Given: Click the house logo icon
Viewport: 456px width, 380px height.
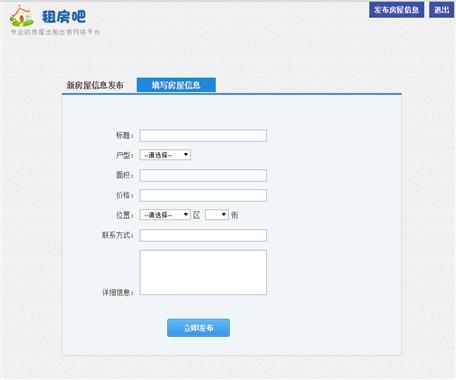Looking at the screenshot, I should (21, 16).
